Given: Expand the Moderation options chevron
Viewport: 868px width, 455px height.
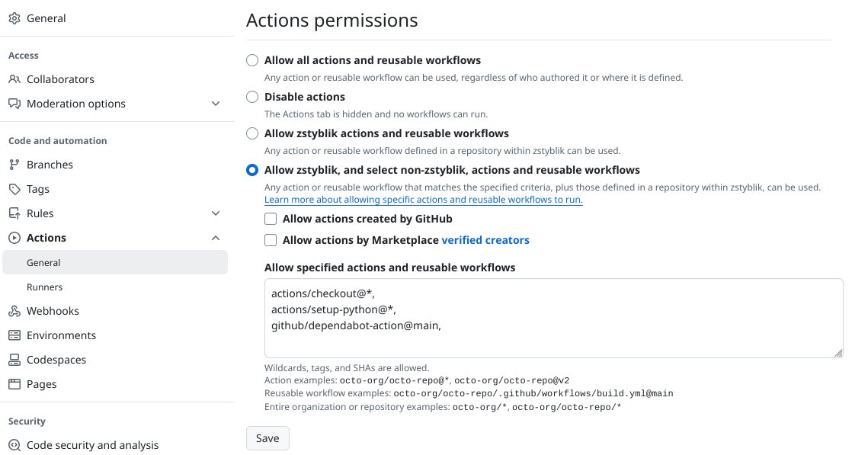Looking at the screenshot, I should [x=216, y=104].
